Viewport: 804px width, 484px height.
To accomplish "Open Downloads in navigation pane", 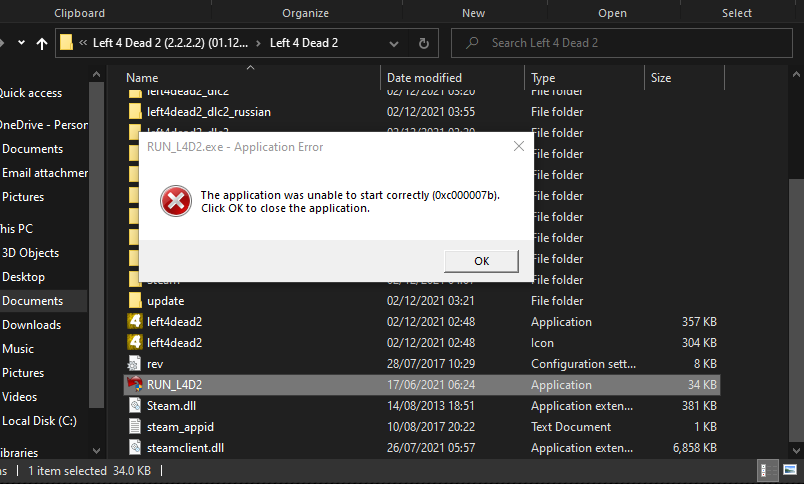I will point(31,325).
